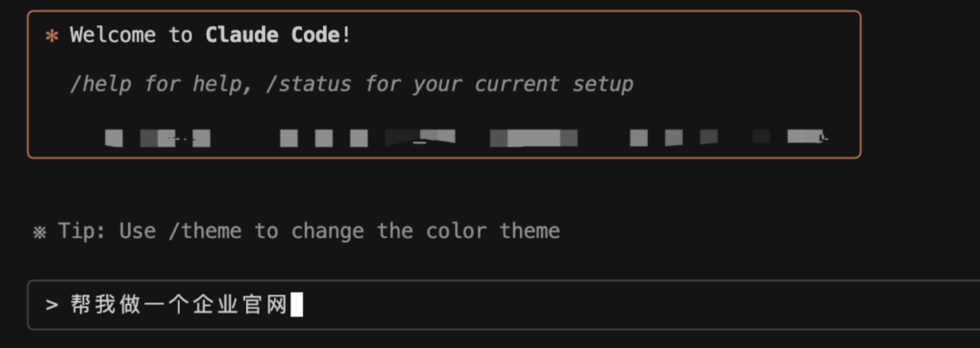Viewport: 980px width, 348px height.
Task: Click the last redacted block in the welcome box
Action: coord(808,137)
